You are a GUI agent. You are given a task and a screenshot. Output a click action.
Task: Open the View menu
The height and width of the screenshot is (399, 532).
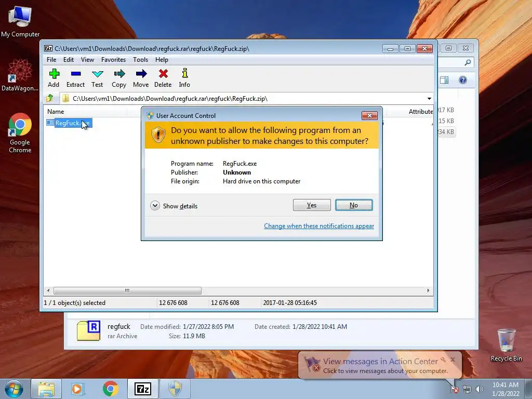point(87,60)
